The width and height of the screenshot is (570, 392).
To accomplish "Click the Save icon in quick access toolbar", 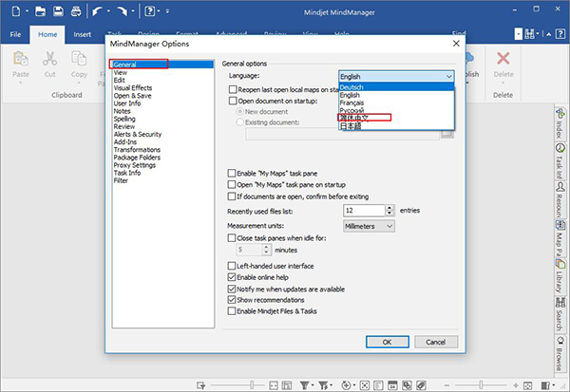I will point(59,12).
